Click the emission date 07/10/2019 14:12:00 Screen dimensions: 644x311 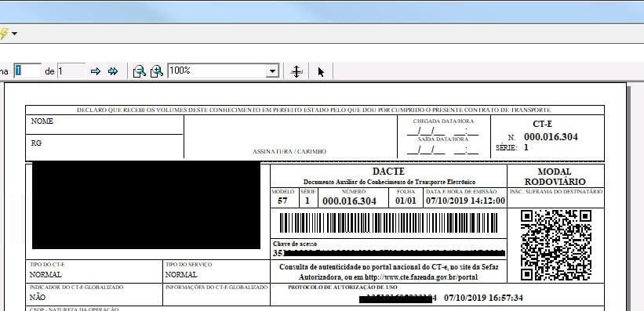pyautogui.click(x=465, y=201)
